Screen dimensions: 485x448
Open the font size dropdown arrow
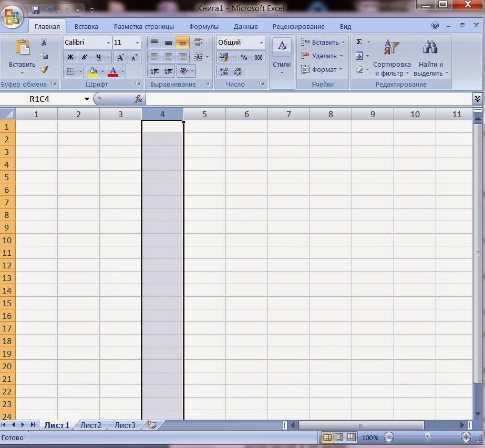[137, 43]
